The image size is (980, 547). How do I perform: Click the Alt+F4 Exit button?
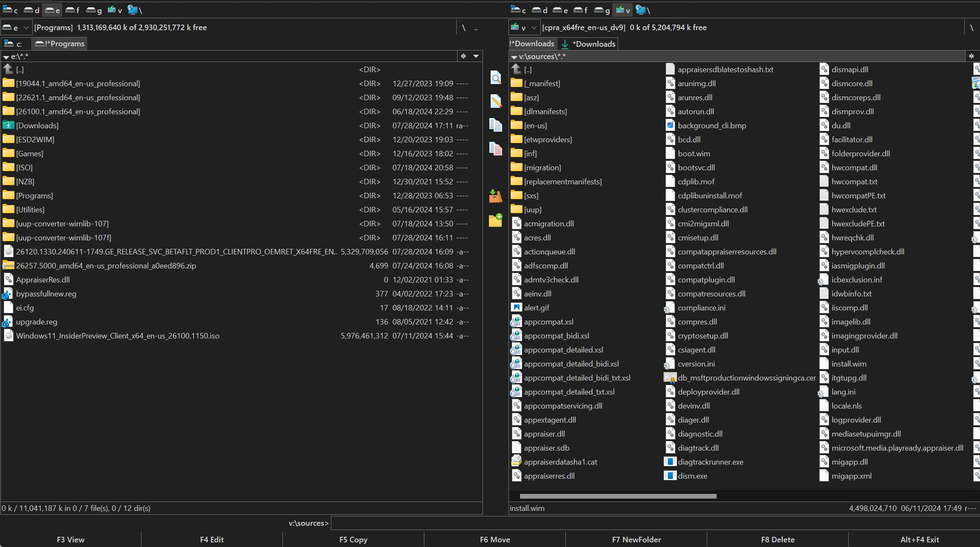[920, 539]
